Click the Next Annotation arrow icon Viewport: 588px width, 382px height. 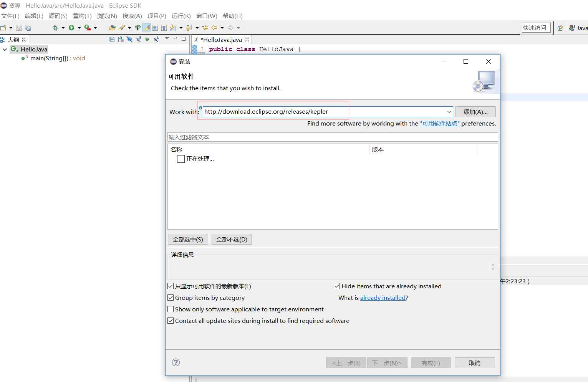tap(173, 28)
